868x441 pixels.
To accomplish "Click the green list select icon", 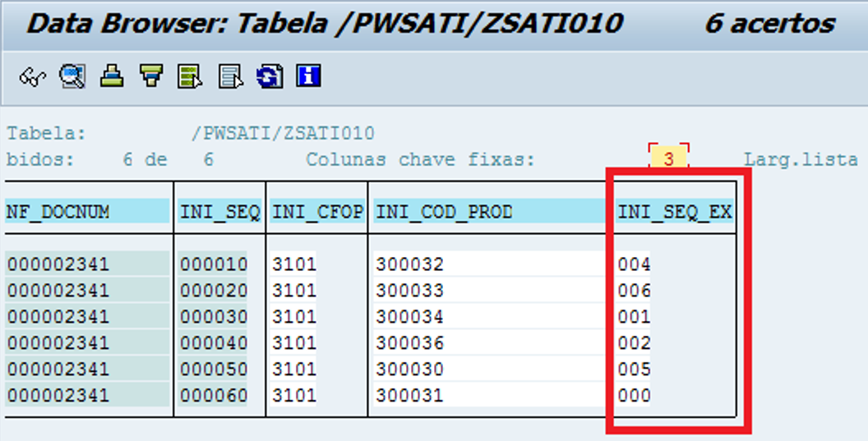I will coord(191,77).
